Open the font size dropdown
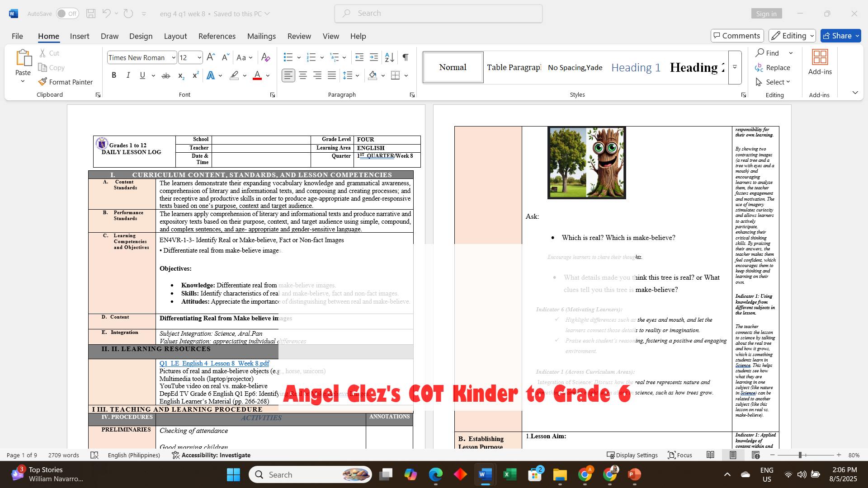This screenshot has width=868, height=488. [199, 57]
